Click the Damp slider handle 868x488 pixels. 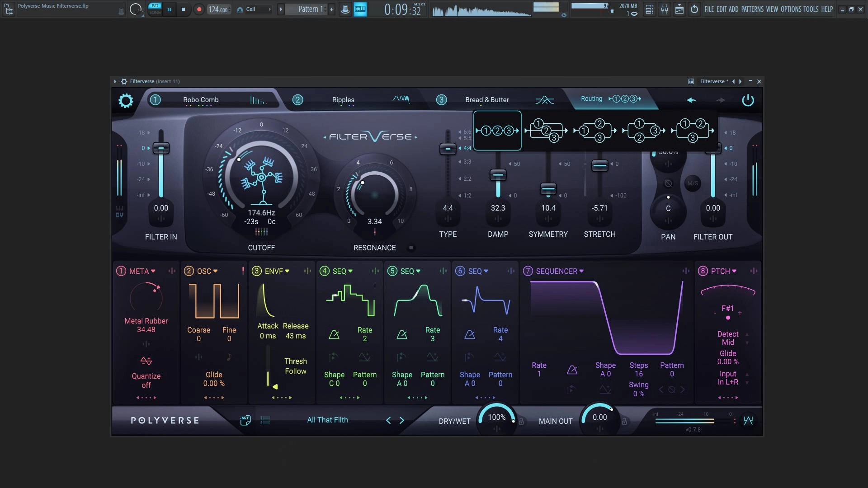coord(498,175)
